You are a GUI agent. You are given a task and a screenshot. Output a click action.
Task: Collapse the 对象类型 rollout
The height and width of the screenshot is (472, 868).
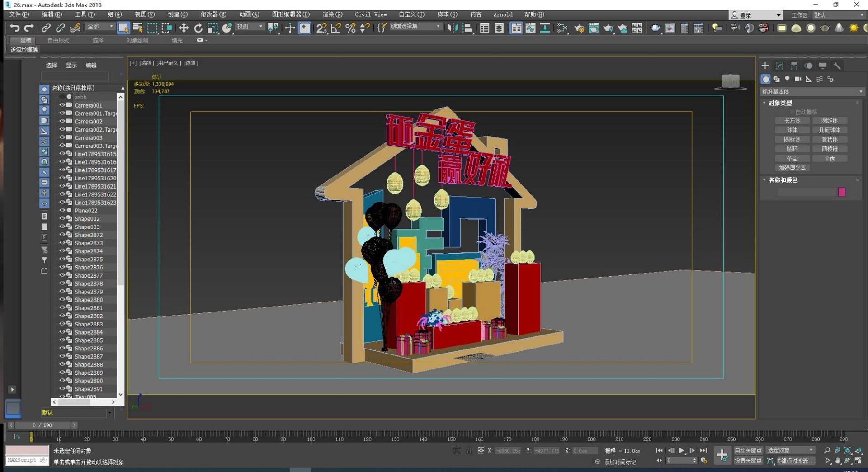780,103
